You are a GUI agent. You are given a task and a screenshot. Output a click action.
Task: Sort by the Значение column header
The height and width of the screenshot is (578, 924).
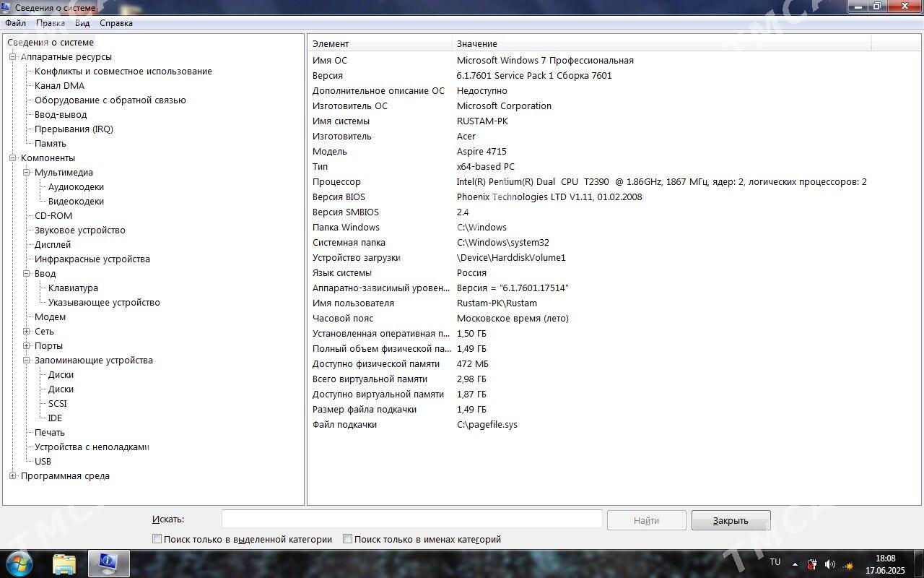click(661, 44)
